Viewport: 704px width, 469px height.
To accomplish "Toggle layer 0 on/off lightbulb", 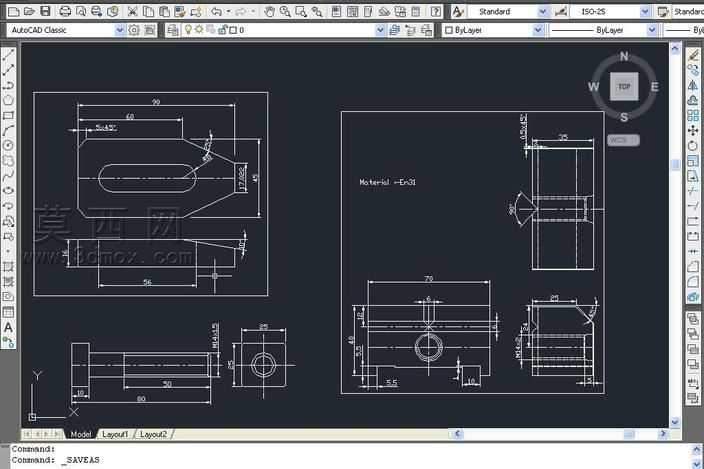I will 188,30.
